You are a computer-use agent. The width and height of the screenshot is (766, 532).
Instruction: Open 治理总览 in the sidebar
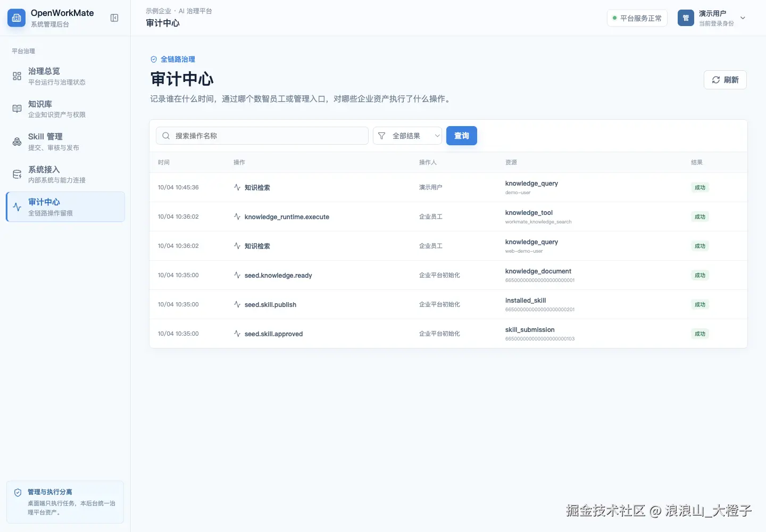coord(65,76)
